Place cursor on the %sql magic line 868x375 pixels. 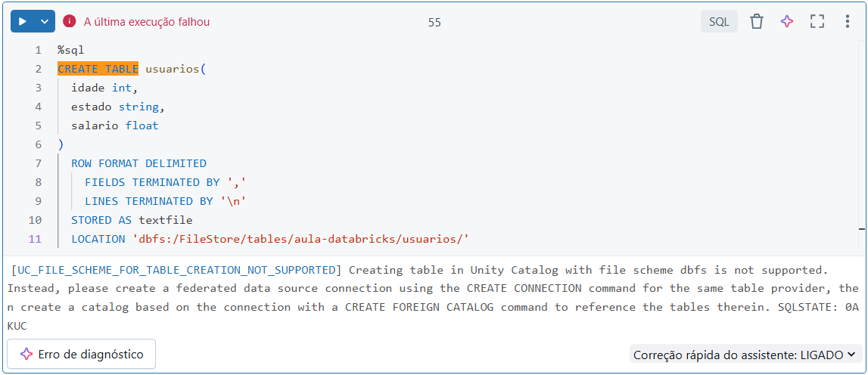[x=71, y=51]
